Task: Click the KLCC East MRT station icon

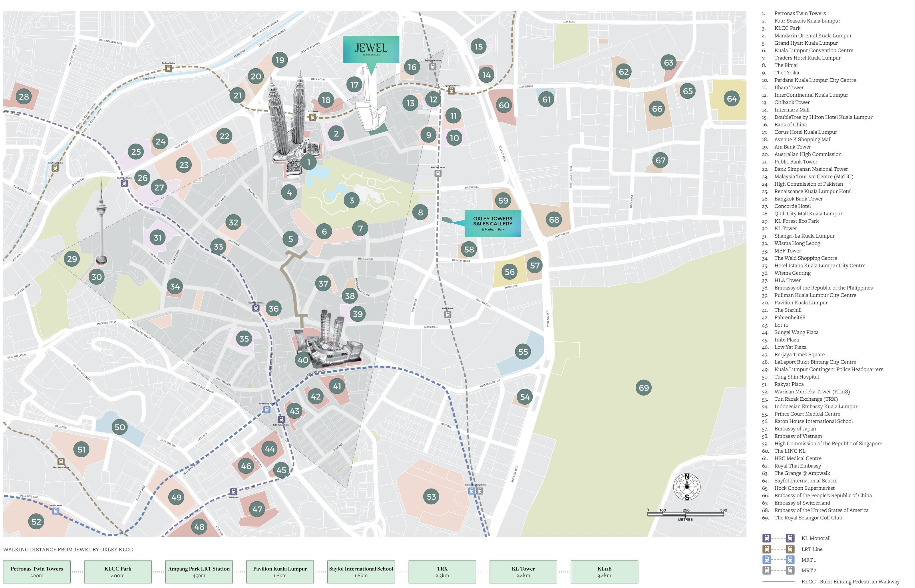Action: pos(438,173)
